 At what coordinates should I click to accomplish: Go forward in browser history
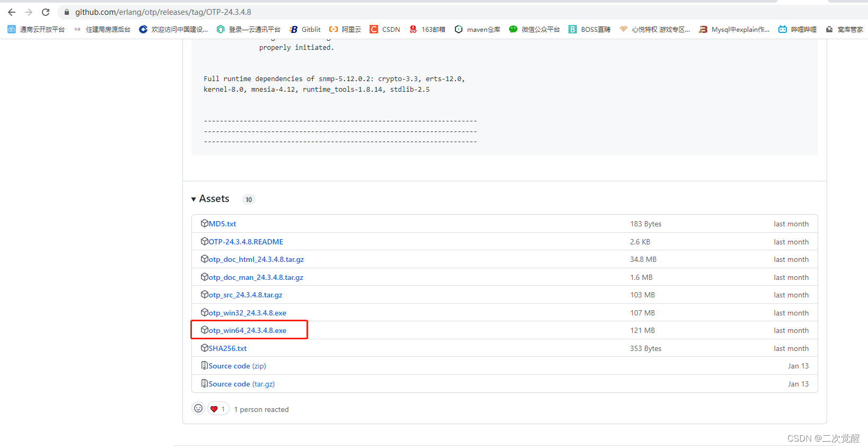coord(29,12)
